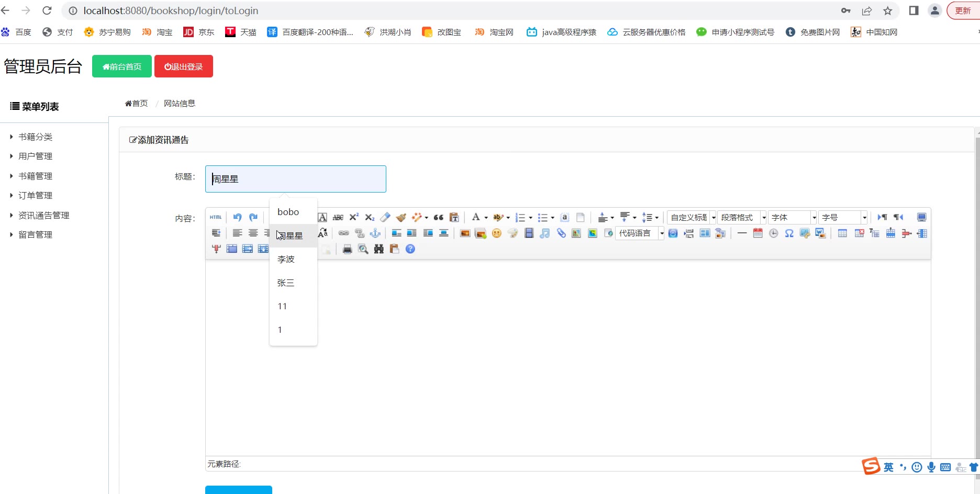Expand the 订单管理 menu

click(35, 195)
